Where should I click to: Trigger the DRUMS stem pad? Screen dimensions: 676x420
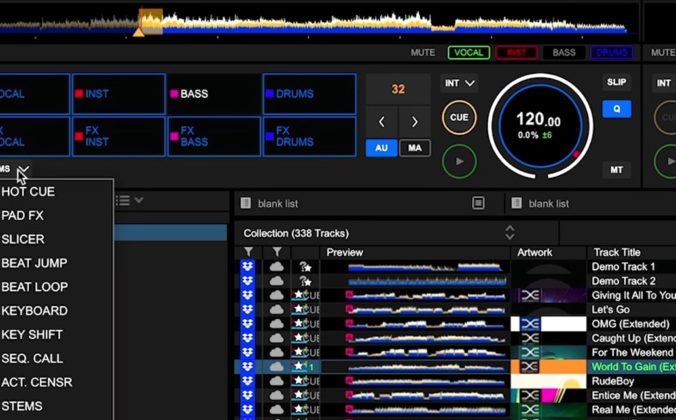pyautogui.click(x=310, y=94)
